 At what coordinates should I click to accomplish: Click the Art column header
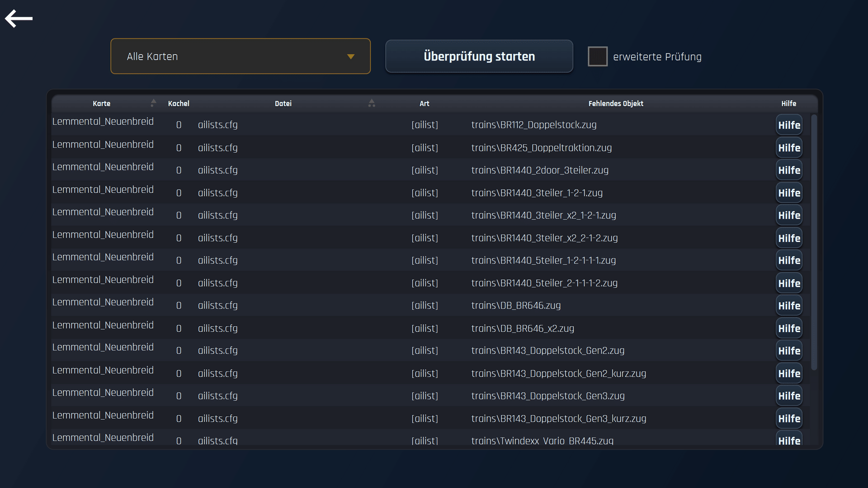[424, 103]
